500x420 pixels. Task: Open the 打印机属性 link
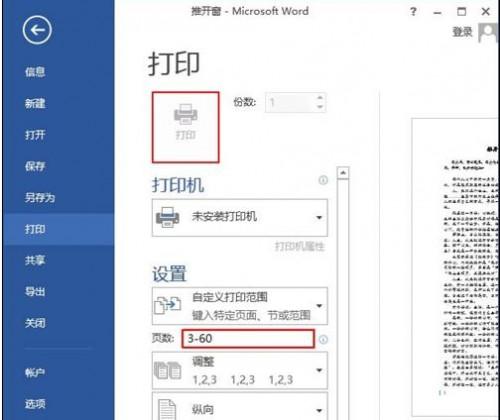(299, 247)
